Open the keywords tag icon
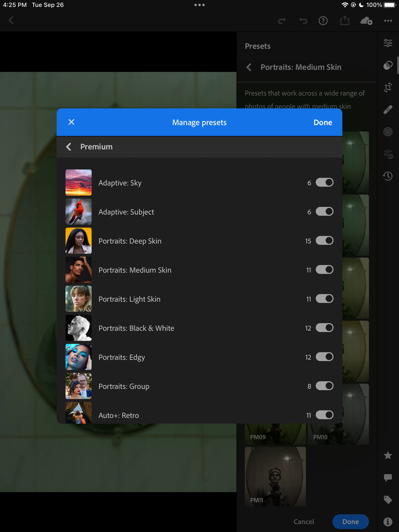 [x=388, y=500]
